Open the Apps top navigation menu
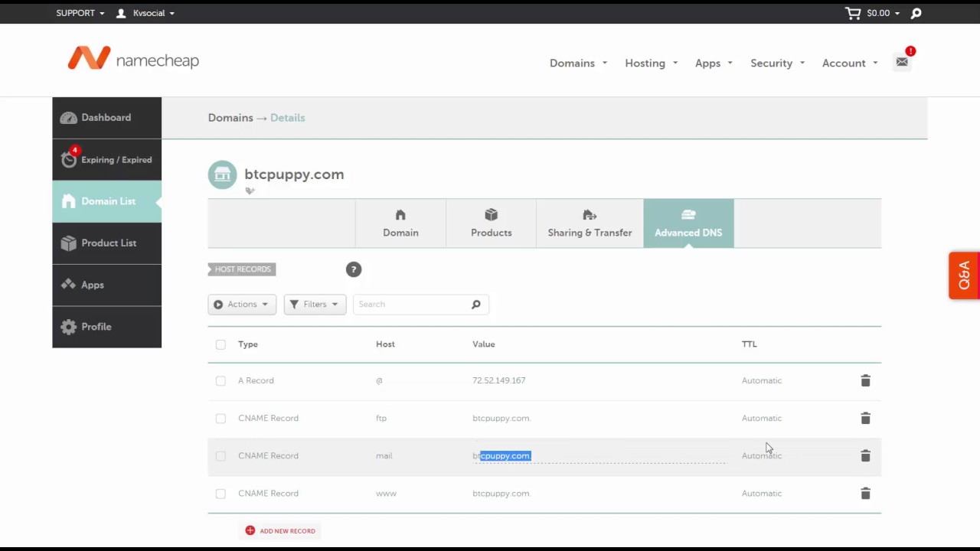980x551 pixels. pyautogui.click(x=714, y=63)
